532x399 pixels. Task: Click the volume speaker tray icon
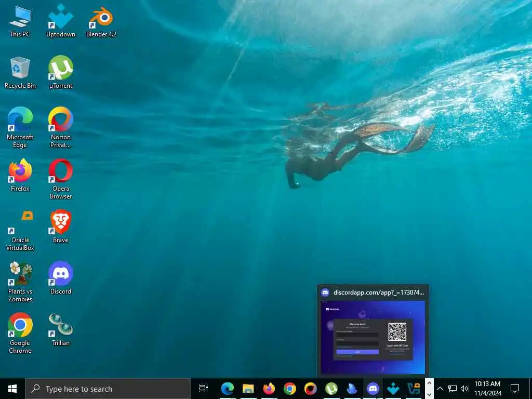(464, 389)
